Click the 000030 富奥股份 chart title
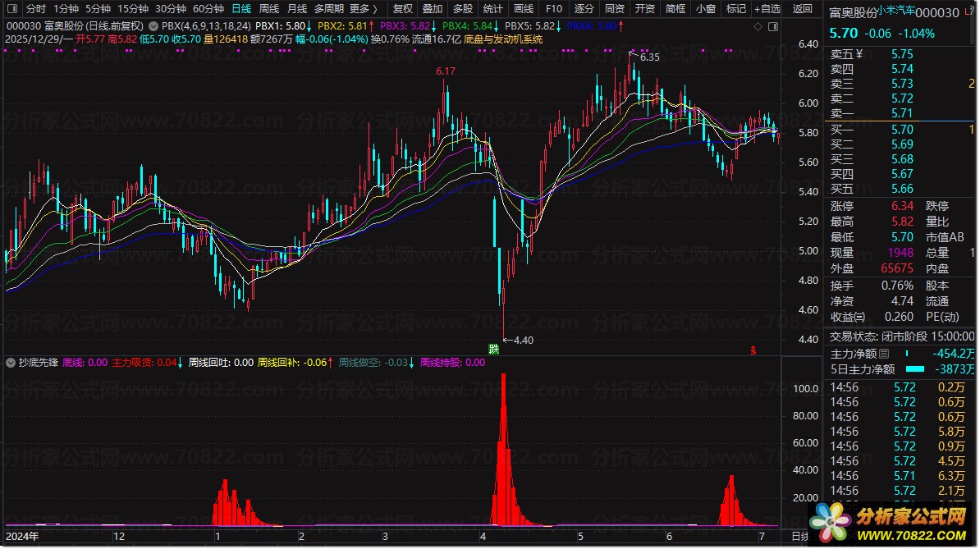The height and width of the screenshot is (549, 980). 75,26
